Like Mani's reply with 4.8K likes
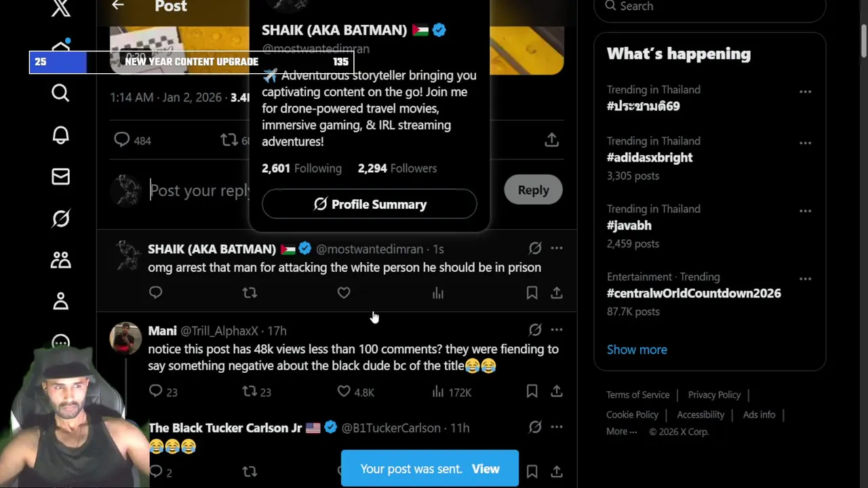This screenshot has width=868, height=488. pyautogui.click(x=344, y=392)
